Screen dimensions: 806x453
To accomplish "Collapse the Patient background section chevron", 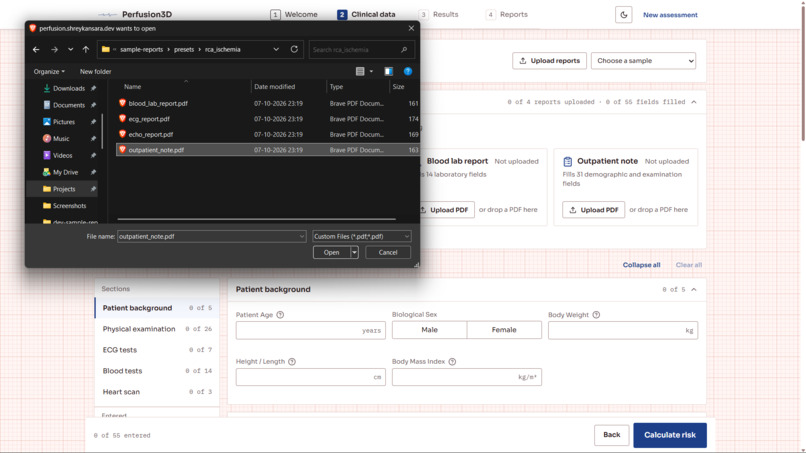I will [694, 289].
